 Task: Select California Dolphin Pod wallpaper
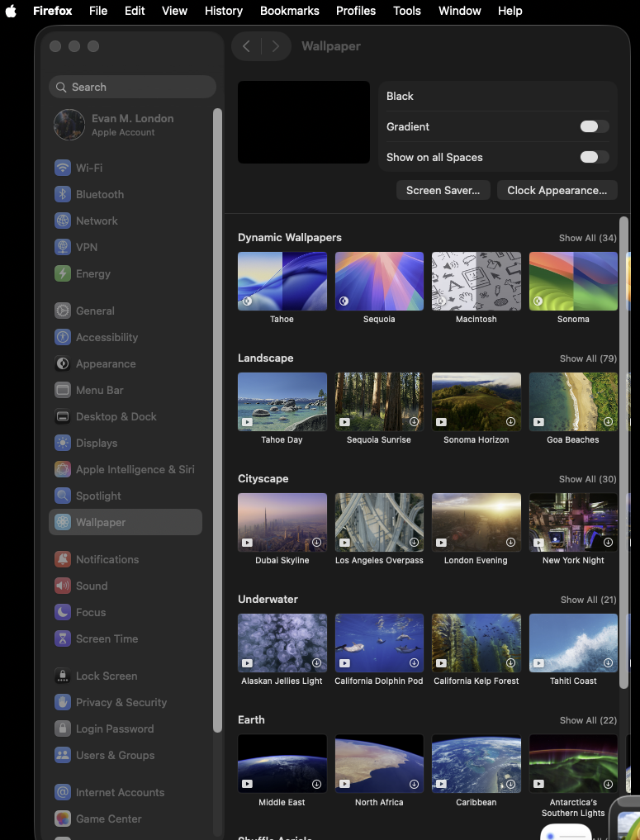click(379, 643)
